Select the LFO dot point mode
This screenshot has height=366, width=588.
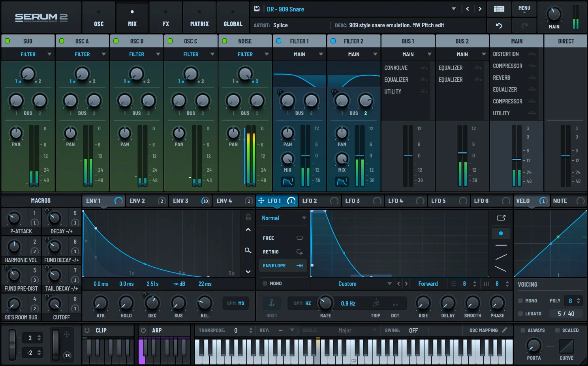[501, 233]
